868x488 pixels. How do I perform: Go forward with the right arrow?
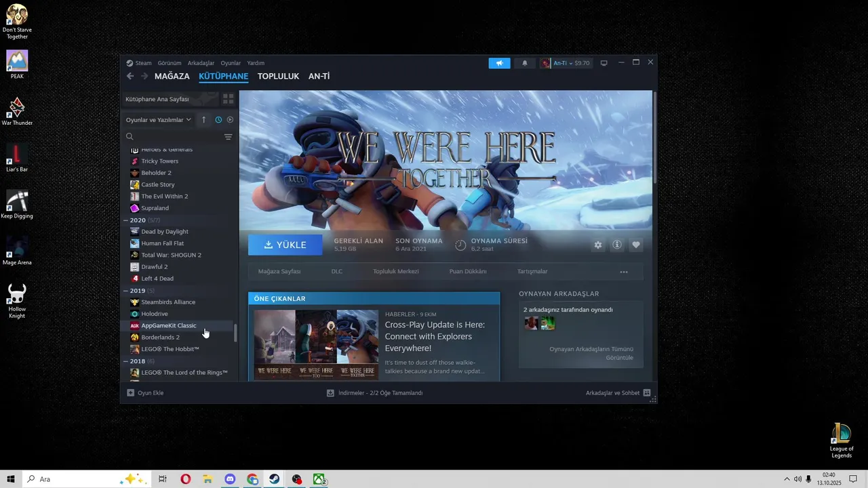pos(143,77)
